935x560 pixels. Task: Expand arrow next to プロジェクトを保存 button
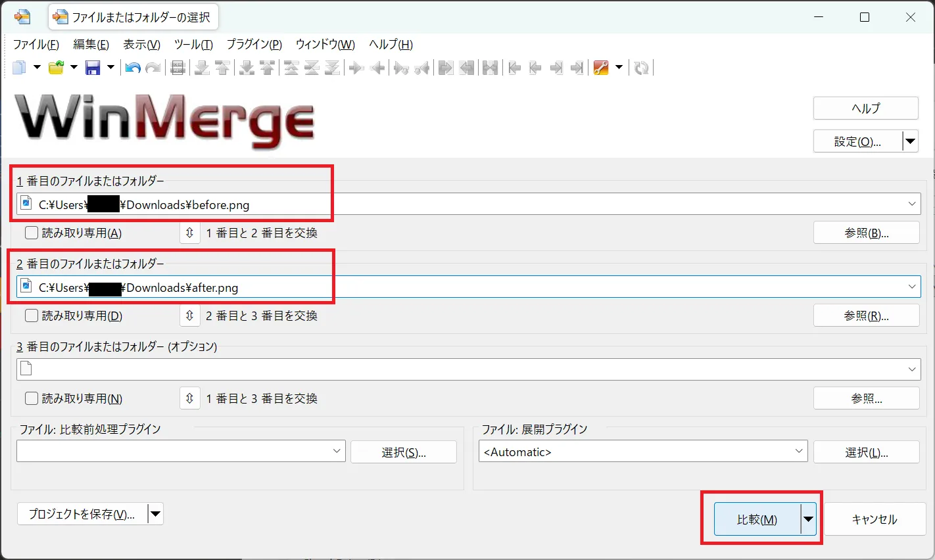pyautogui.click(x=156, y=514)
